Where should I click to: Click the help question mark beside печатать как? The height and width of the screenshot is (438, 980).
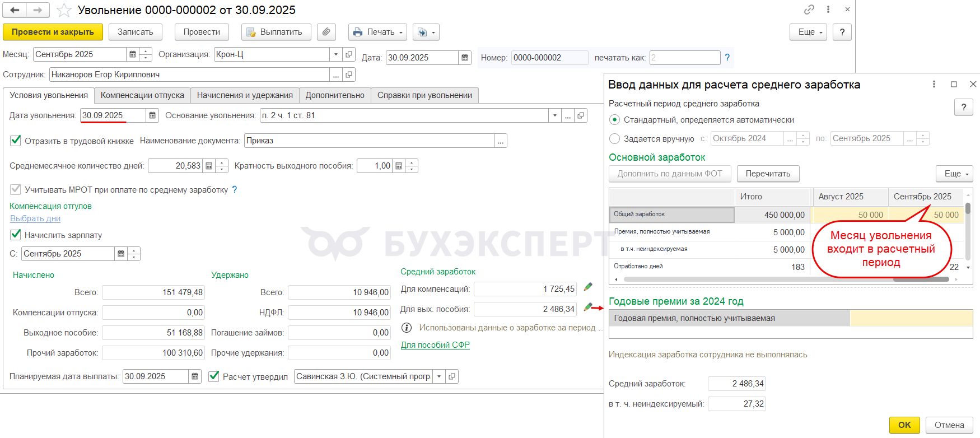(727, 57)
